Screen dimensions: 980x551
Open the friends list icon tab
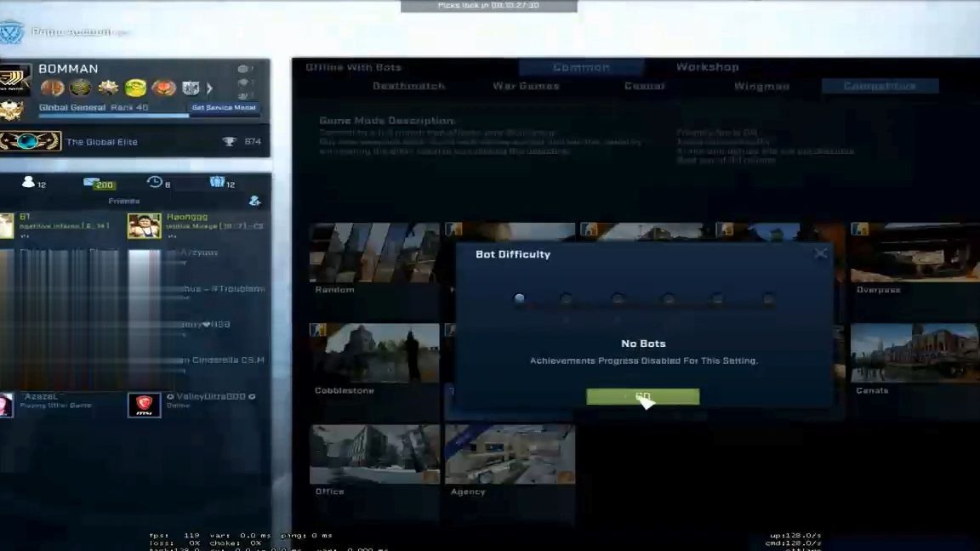click(x=29, y=182)
